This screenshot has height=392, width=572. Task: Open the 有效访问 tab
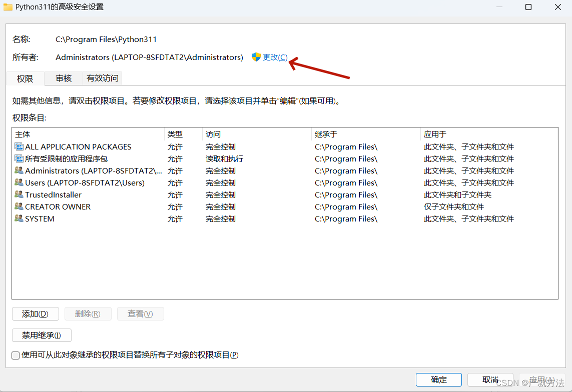102,78
